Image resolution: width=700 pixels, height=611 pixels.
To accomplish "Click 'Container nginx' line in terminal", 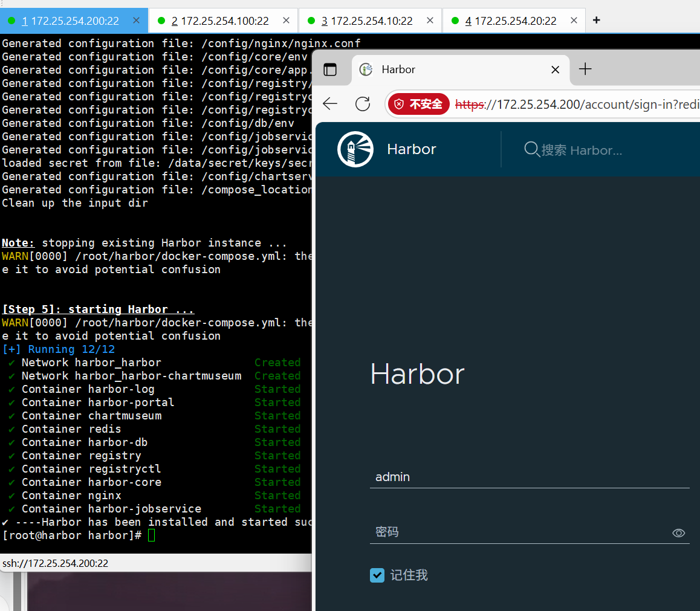I will click(71, 496).
